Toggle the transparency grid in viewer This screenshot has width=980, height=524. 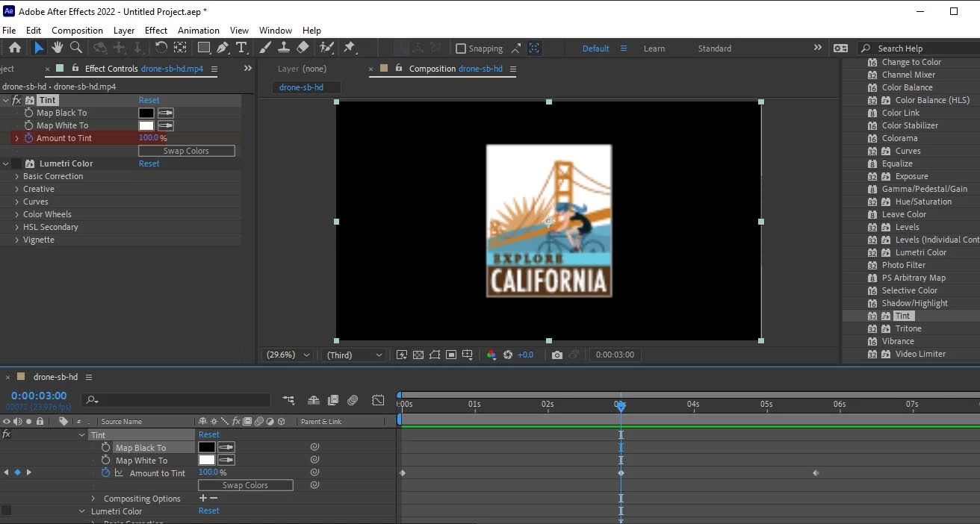[418, 355]
